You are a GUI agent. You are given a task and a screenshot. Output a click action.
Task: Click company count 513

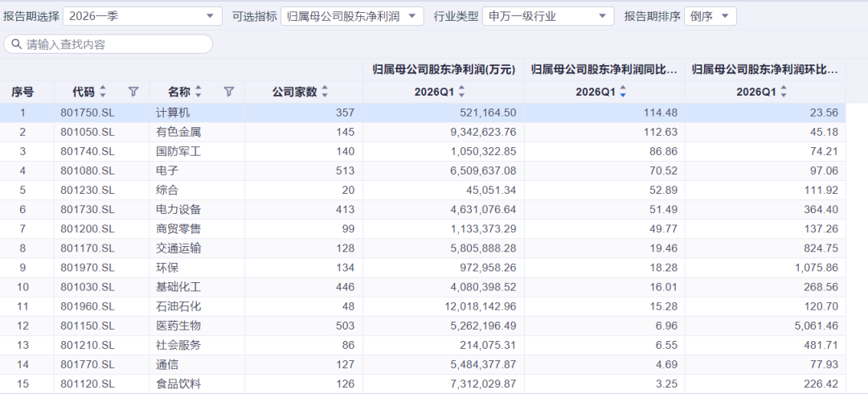(x=345, y=171)
